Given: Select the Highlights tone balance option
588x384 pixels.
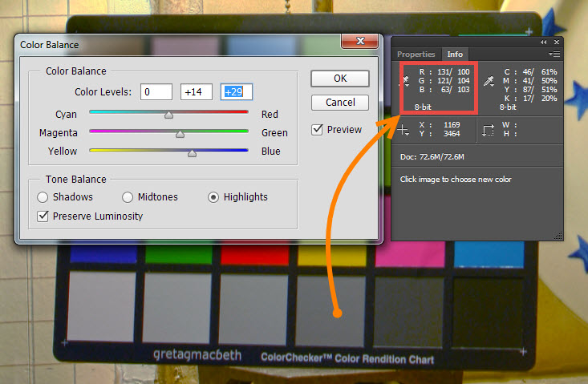Looking at the screenshot, I should 213,197.
